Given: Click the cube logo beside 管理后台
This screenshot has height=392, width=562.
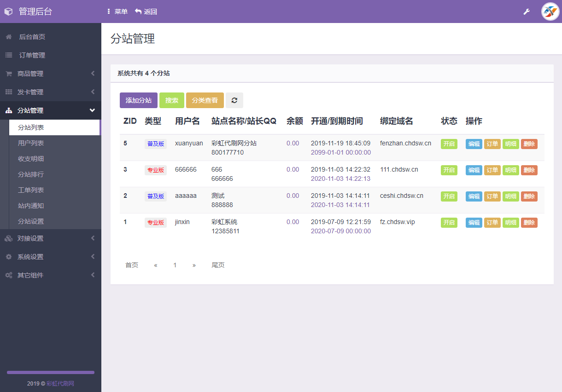Looking at the screenshot, I should (8, 11).
